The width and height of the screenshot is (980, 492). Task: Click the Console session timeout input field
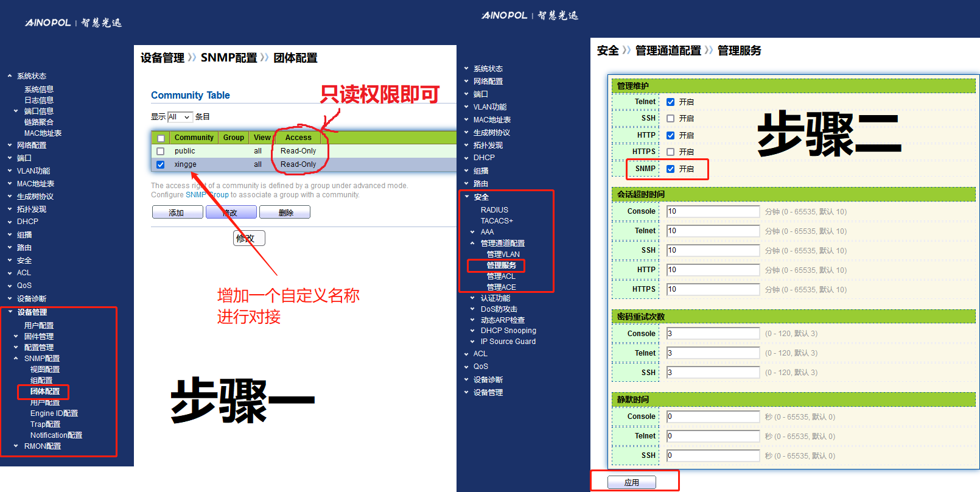[x=713, y=211]
